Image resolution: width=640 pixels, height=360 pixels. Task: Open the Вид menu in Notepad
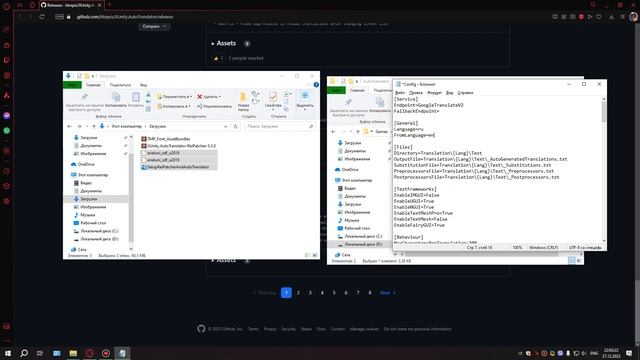tap(449, 93)
